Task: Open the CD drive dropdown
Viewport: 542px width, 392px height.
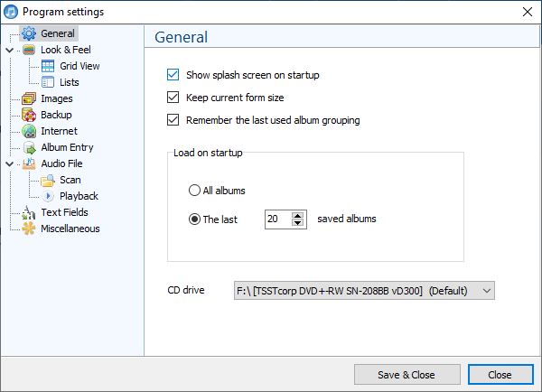Action: tap(364, 290)
